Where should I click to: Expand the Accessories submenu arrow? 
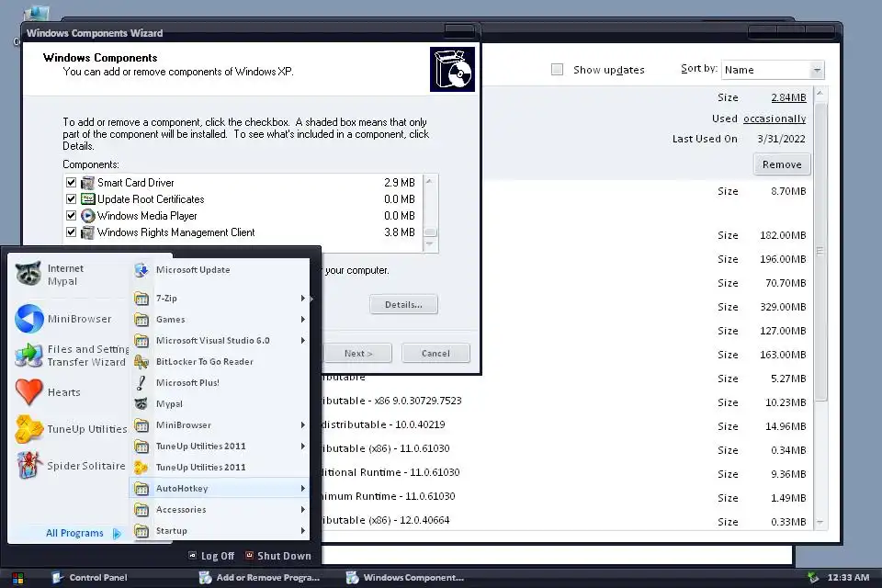point(302,510)
